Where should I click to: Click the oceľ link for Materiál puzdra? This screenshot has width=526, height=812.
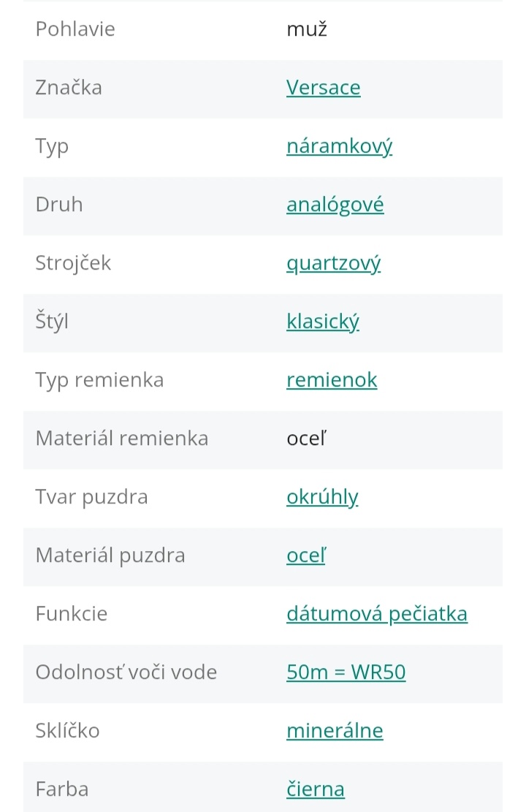tap(305, 555)
